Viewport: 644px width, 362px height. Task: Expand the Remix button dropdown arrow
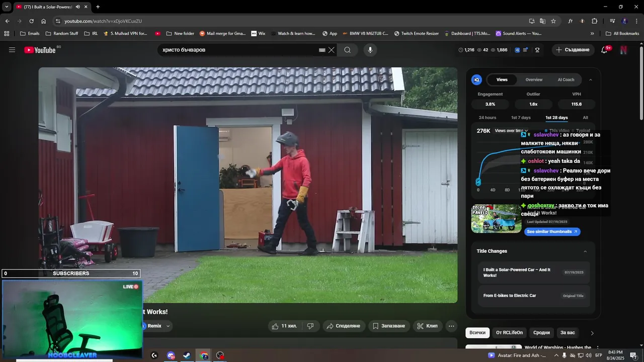168,326
